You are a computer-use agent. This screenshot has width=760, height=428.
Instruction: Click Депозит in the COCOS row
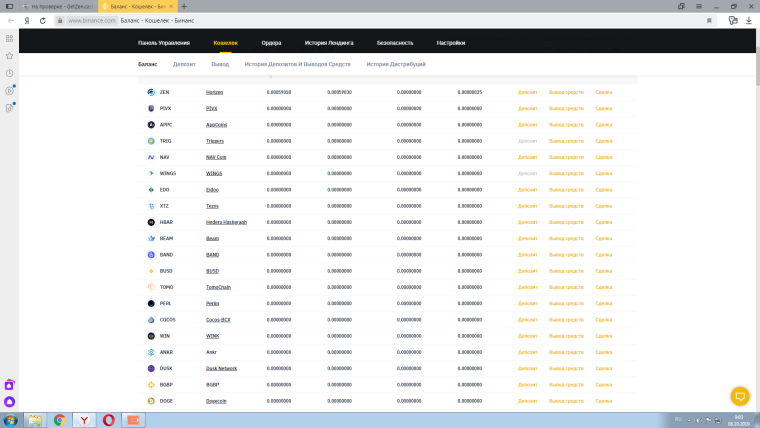click(x=527, y=320)
